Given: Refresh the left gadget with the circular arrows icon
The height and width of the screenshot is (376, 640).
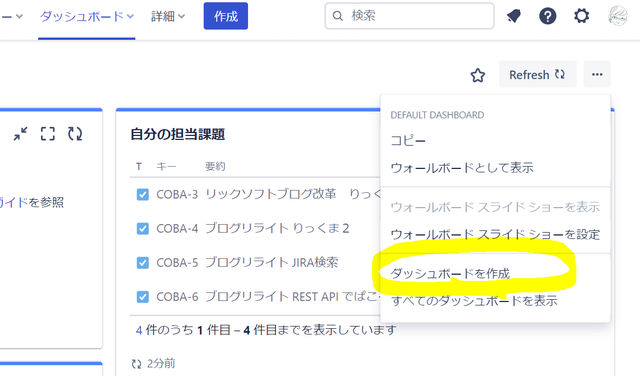Looking at the screenshot, I should point(75,133).
